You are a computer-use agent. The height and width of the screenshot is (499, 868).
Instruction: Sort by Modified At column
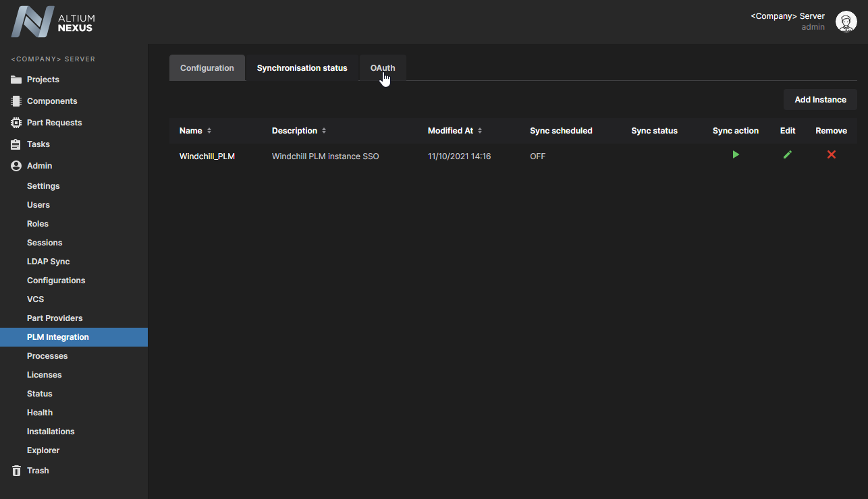pos(480,131)
